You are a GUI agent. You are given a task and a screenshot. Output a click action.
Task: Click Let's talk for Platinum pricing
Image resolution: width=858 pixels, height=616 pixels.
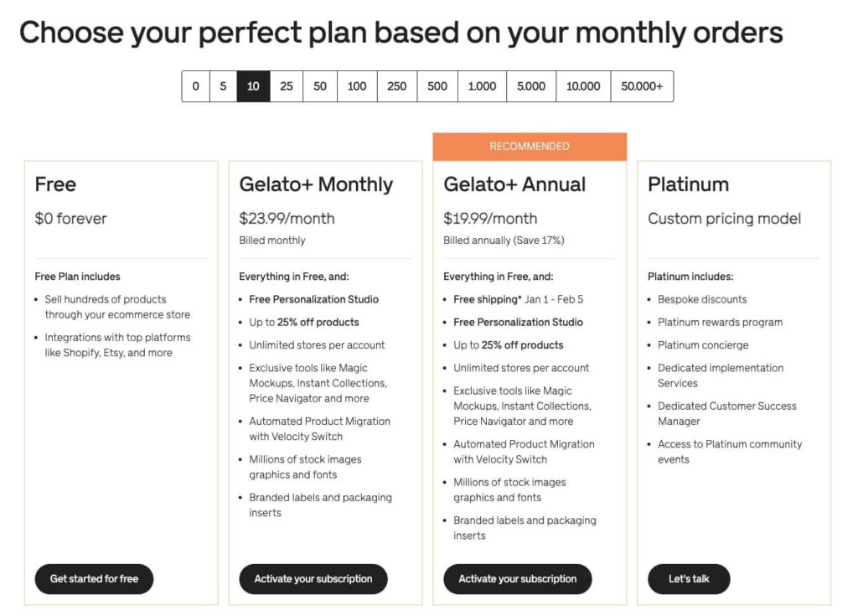pyautogui.click(x=688, y=579)
